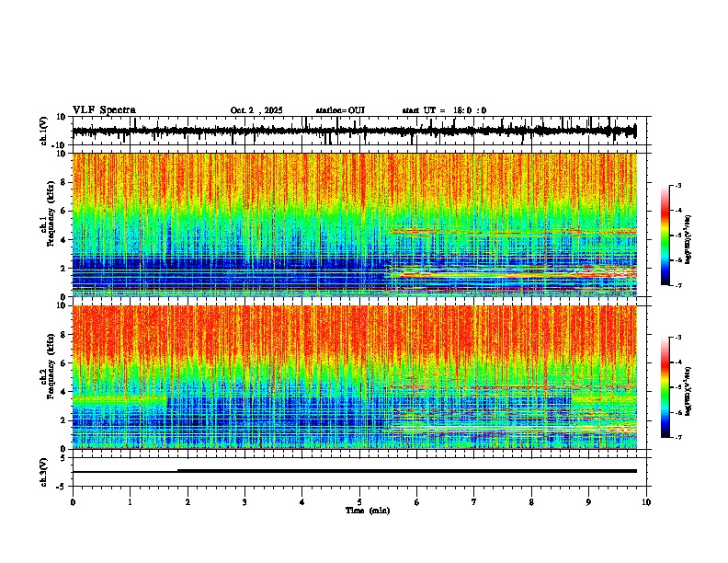This screenshot has height=563, width=728.
Task: Click the "4" tick on ch.2 frequency axis
Action: pyautogui.click(x=64, y=392)
